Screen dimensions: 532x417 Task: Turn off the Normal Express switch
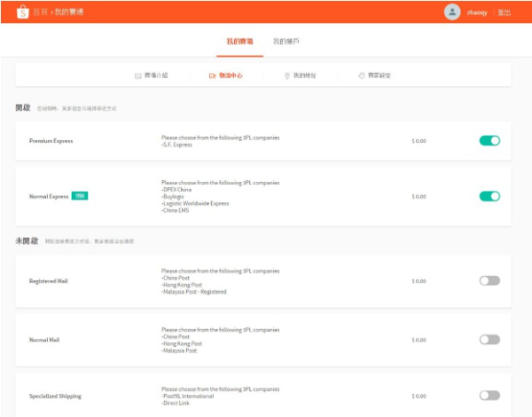coord(489,196)
